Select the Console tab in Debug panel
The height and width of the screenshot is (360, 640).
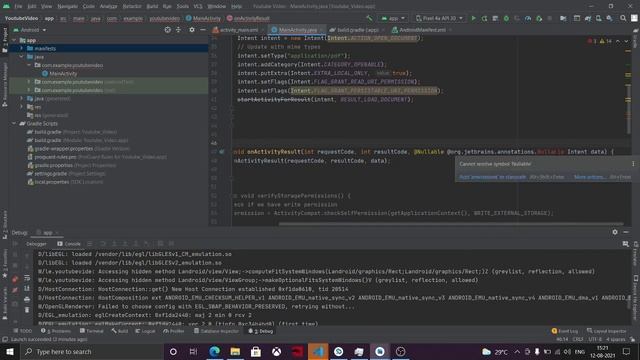pos(69,244)
